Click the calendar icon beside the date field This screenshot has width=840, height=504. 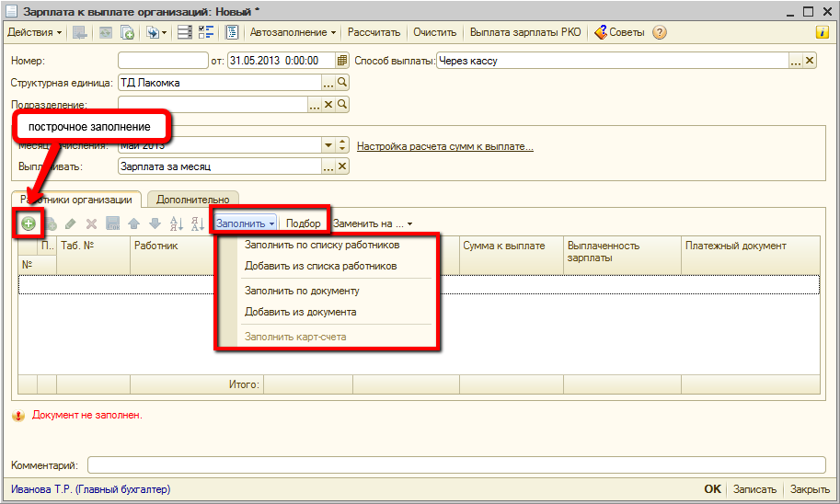coord(342,61)
